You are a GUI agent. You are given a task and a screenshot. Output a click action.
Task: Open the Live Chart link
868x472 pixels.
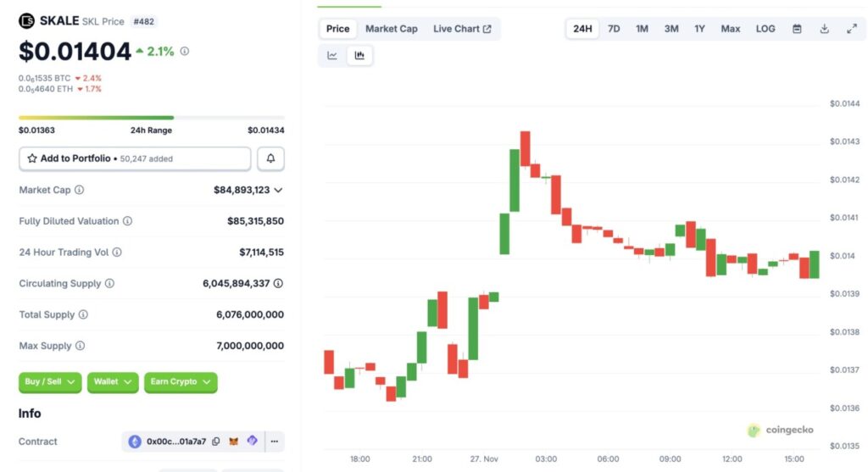pos(462,29)
